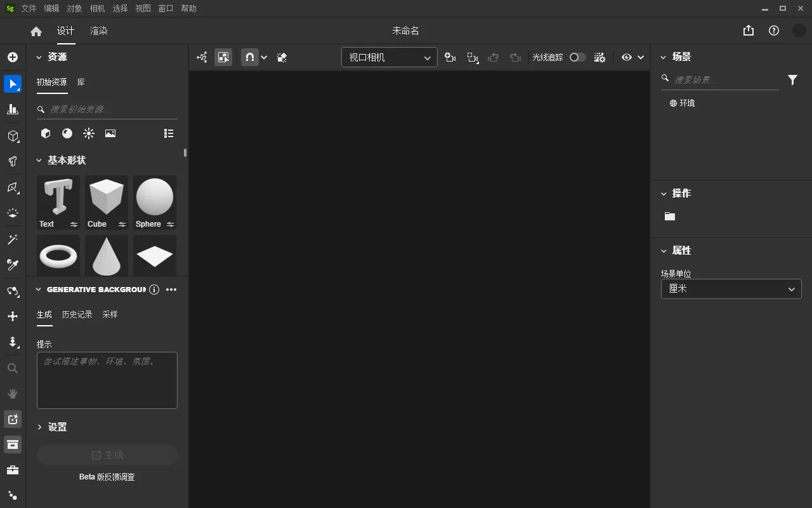Filter assets by lights icon
The width and height of the screenshot is (812, 508).
(x=89, y=133)
